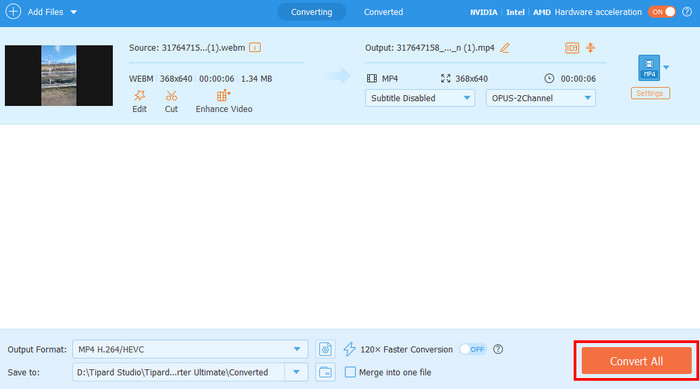700x389 pixels.
Task: Click the output MP4 film icon
Action: (x=372, y=79)
